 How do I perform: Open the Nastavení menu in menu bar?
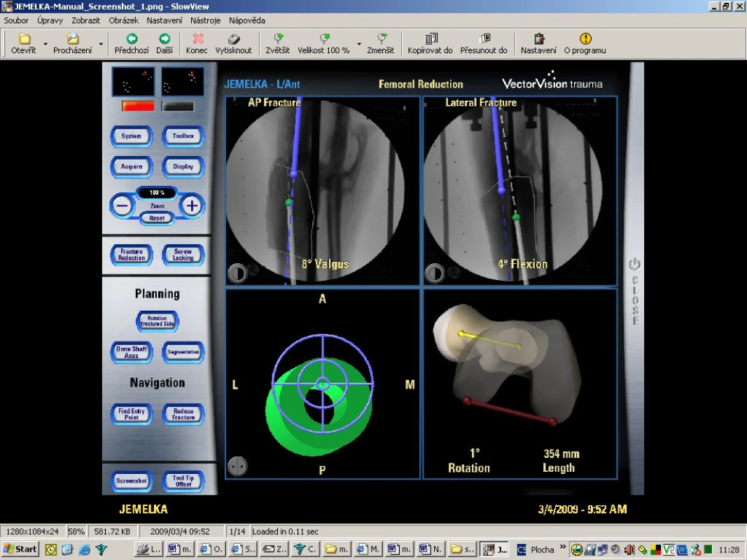pyautogui.click(x=165, y=20)
